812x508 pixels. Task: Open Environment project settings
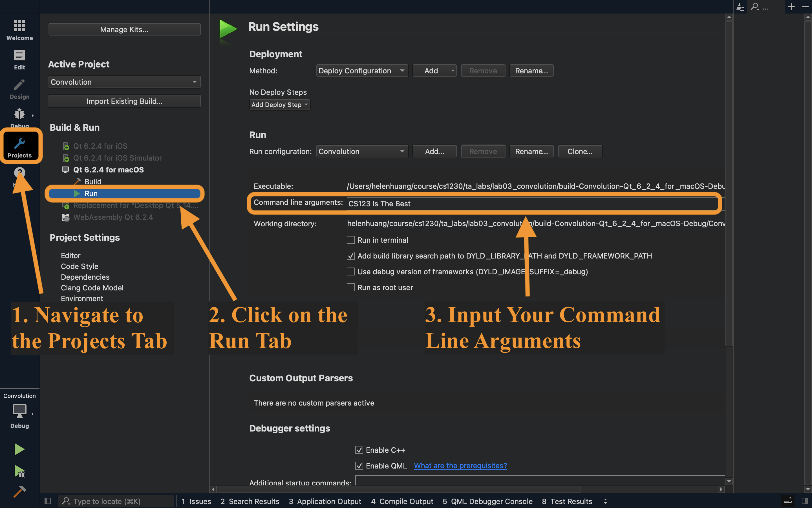(82, 298)
